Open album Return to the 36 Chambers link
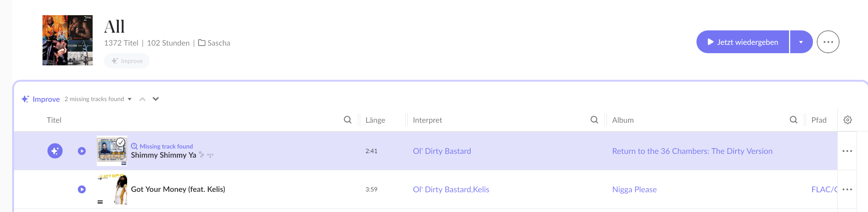The width and height of the screenshot is (868, 212). 692,151
